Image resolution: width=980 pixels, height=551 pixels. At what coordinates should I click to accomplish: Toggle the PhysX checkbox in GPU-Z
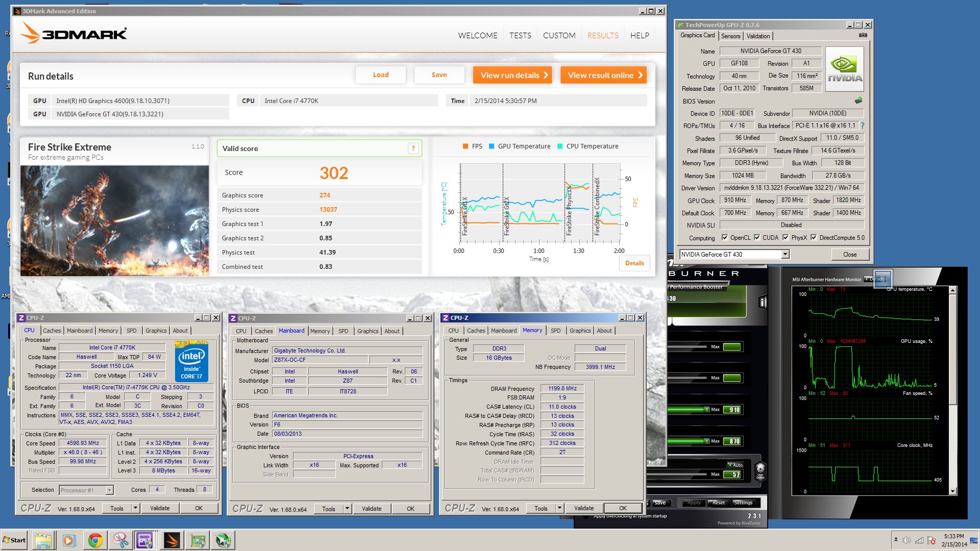coord(786,237)
